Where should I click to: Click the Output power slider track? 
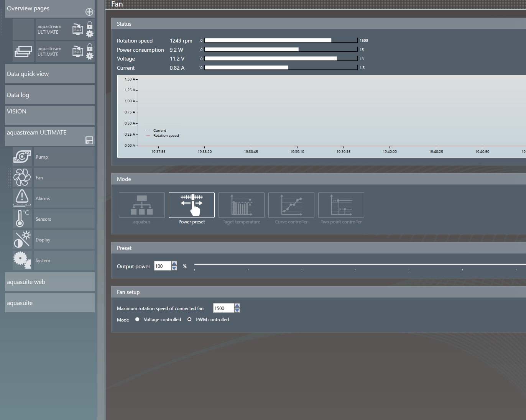tap(360, 264)
